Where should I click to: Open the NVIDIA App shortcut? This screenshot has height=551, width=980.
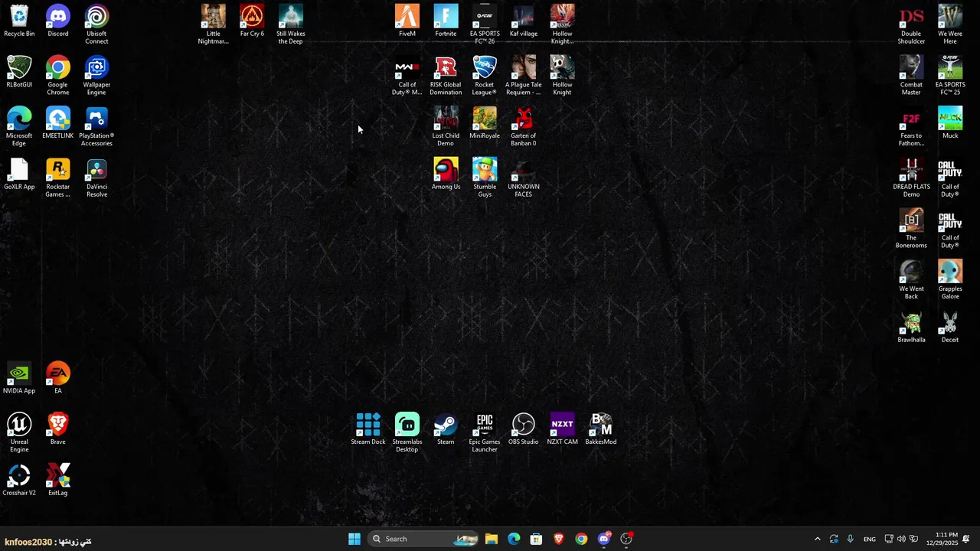coord(19,379)
